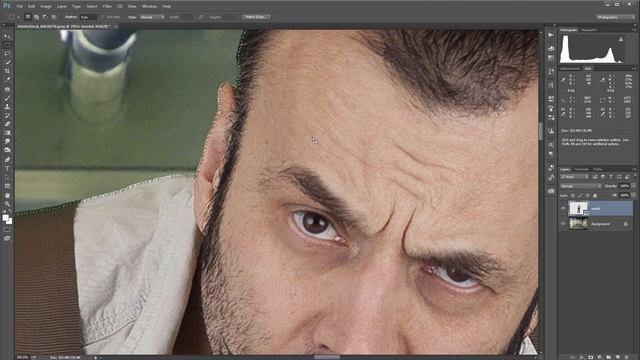Screen dimensions: 640x360
Task: Choose Add to selection mode
Action: 36,17
